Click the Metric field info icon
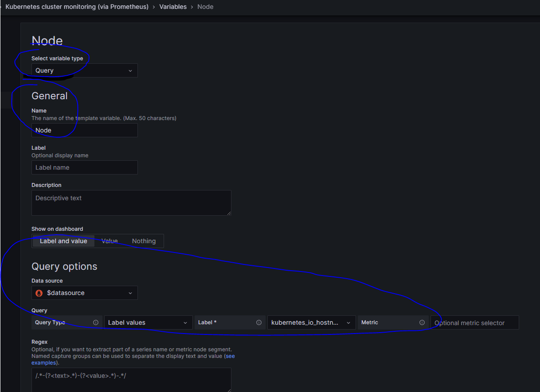 422,322
